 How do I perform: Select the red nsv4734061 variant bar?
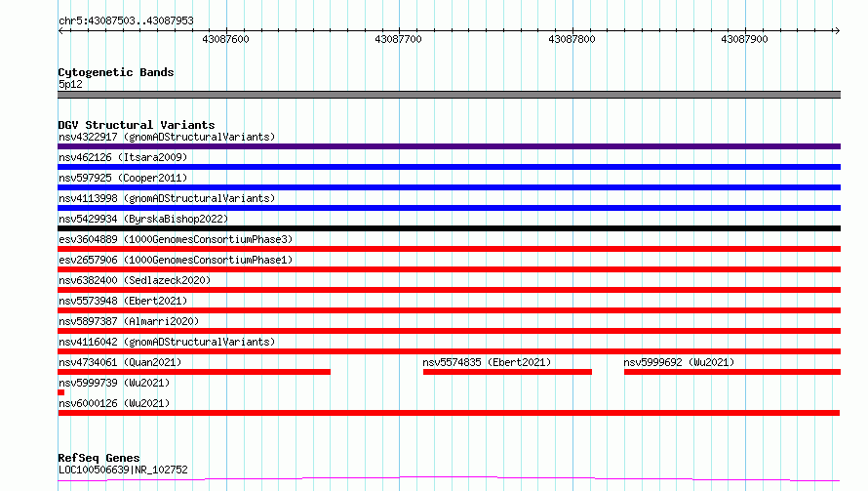pyautogui.click(x=194, y=372)
